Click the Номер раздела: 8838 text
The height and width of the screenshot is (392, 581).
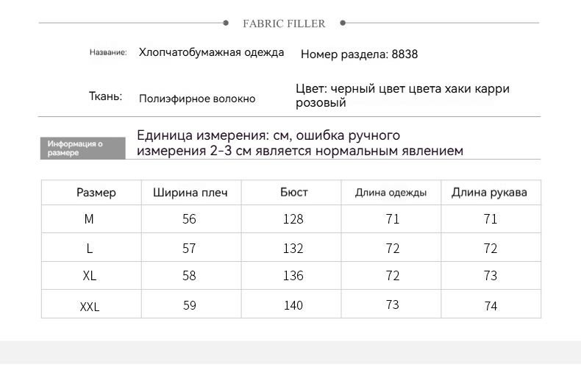tap(359, 54)
